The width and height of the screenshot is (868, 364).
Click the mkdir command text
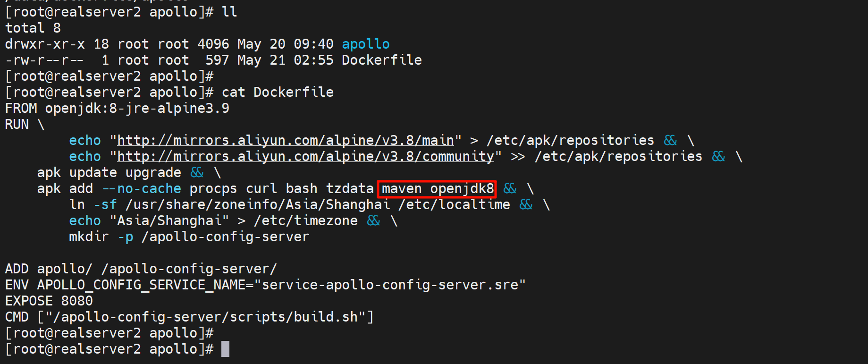(89, 237)
